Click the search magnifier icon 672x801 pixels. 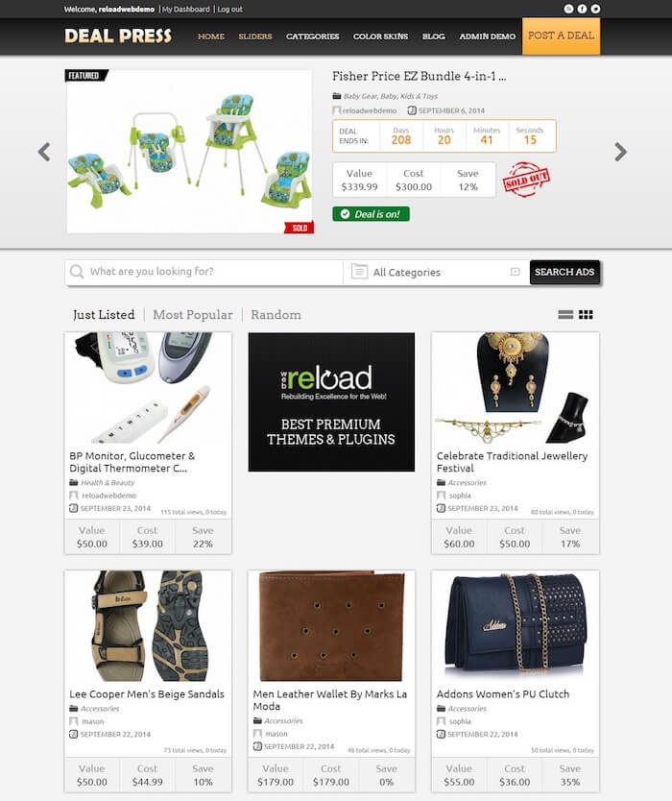point(77,271)
